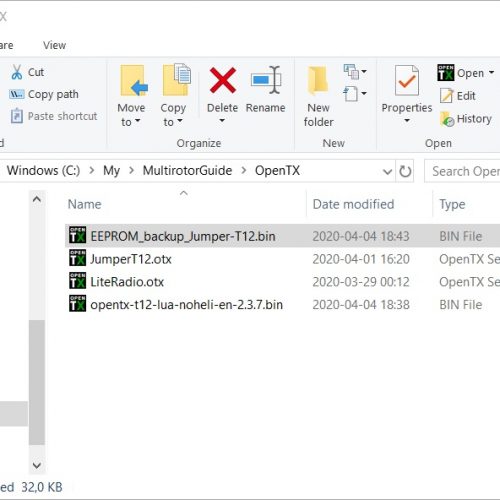Sort by the Type column header

coord(452,204)
